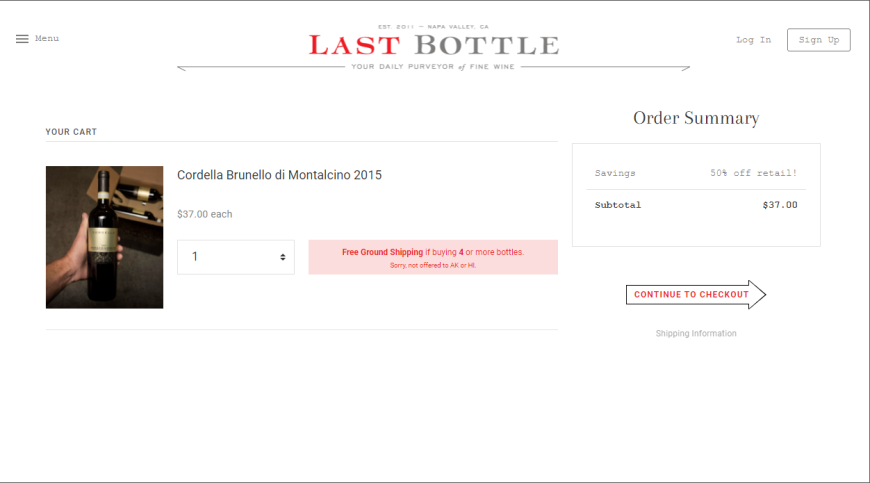Open the Log In page

pos(753,40)
